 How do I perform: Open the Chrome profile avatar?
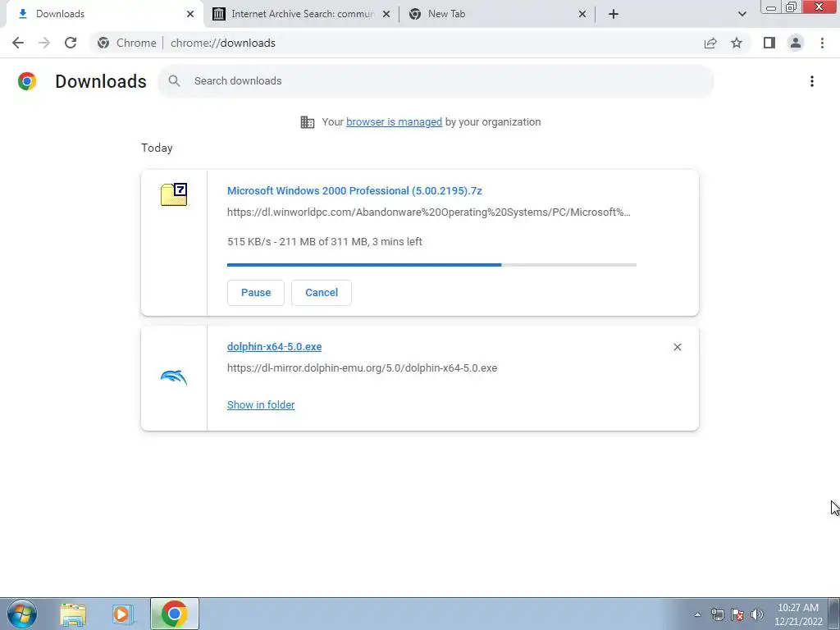796,43
